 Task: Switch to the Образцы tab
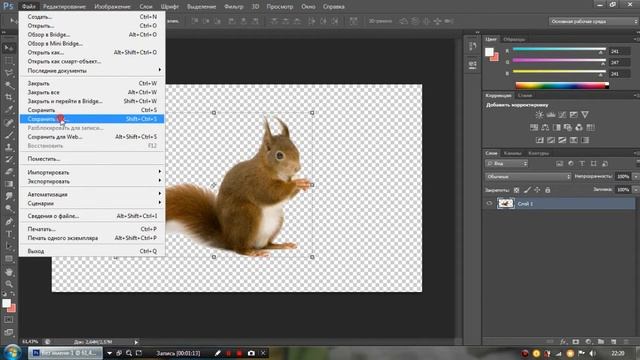point(514,39)
